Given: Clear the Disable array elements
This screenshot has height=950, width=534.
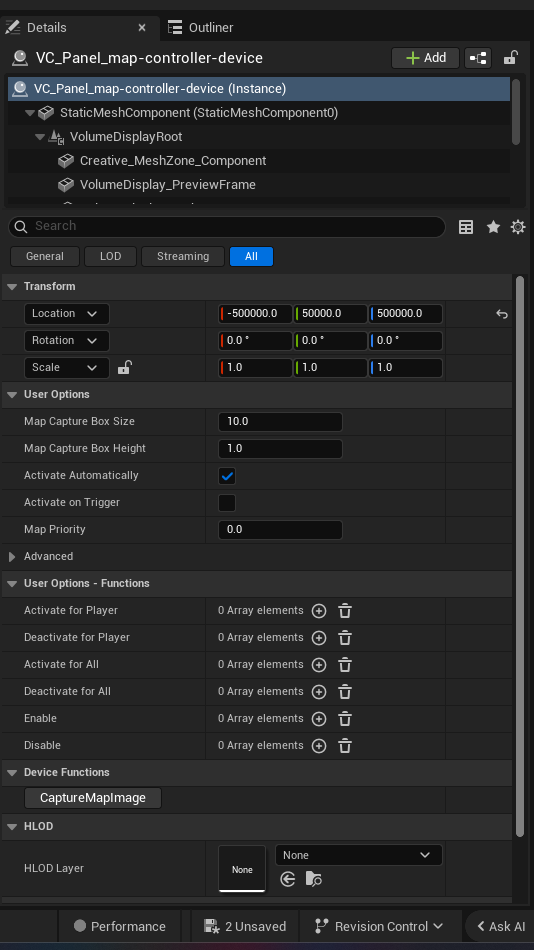Looking at the screenshot, I should pos(345,746).
